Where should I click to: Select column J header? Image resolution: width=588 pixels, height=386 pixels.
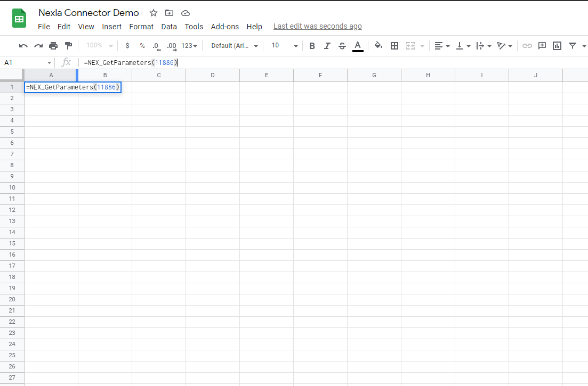point(536,75)
